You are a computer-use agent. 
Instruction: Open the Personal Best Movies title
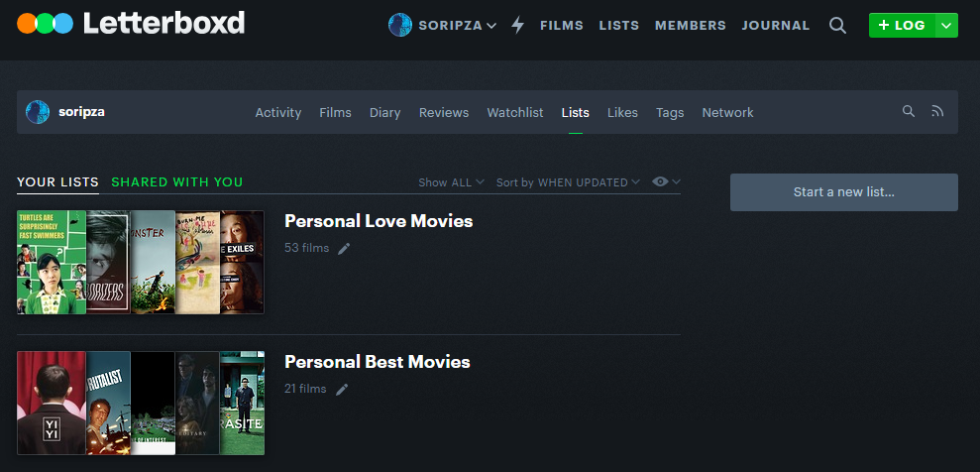coord(377,361)
